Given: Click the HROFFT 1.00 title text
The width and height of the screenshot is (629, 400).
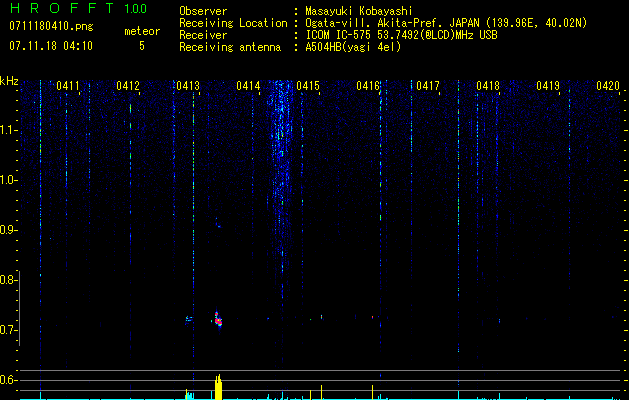Looking at the screenshot, I should [x=79, y=8].
